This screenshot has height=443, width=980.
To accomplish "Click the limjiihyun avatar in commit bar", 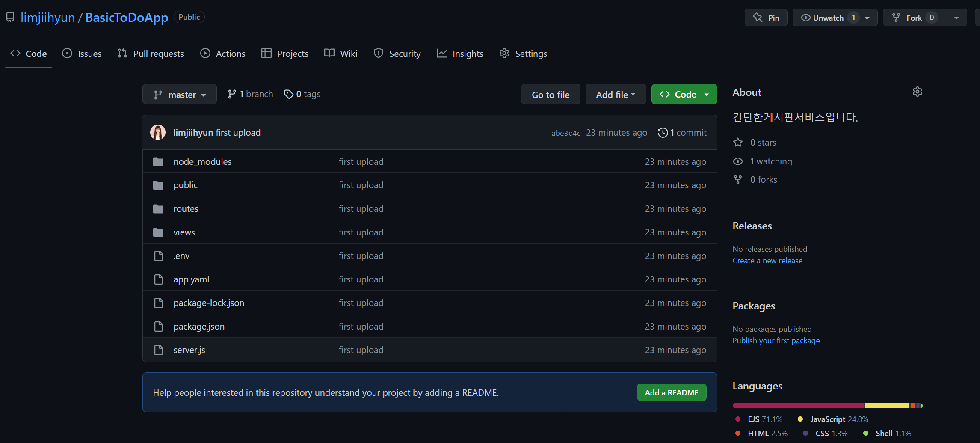I will click(x=158, y=132).
